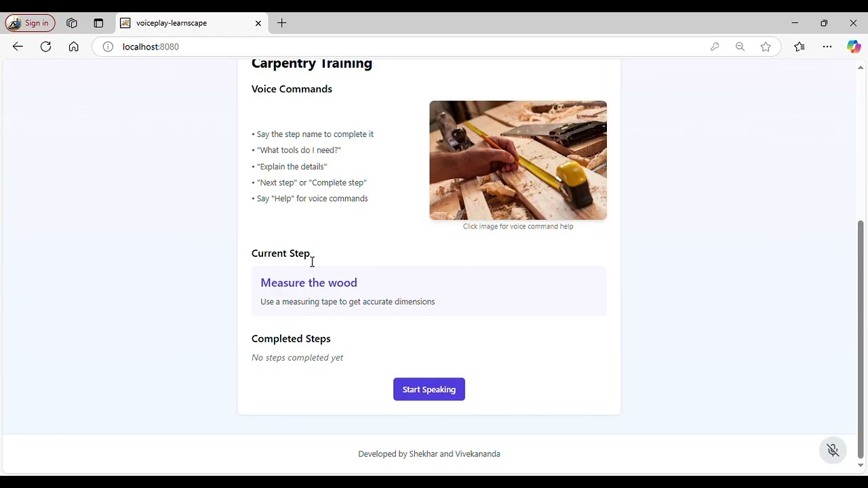Open the zoom magnifier icon
The height and width of the screenshot is (488, 868).
coord(740,47)
